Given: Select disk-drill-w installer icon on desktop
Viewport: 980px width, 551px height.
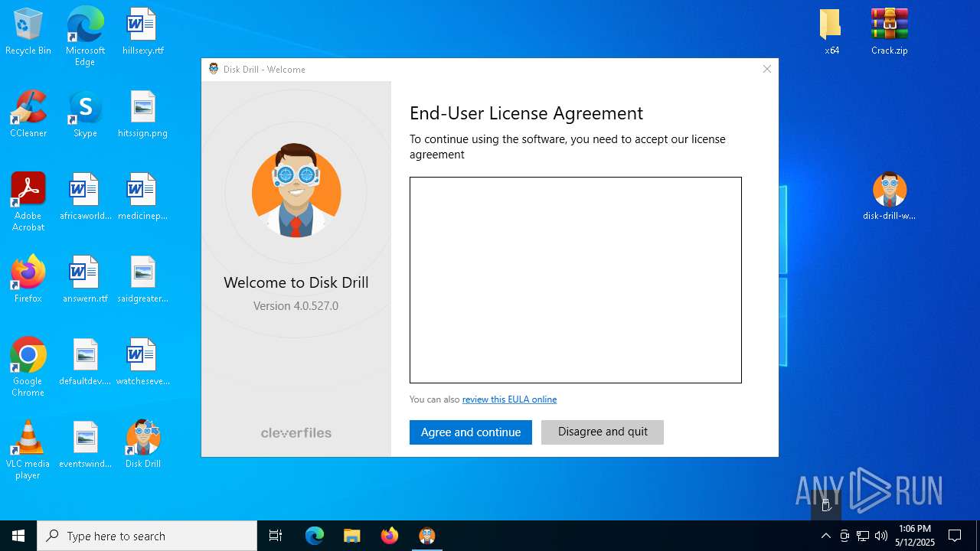Looking at the screenshot, I should [889, 197].
